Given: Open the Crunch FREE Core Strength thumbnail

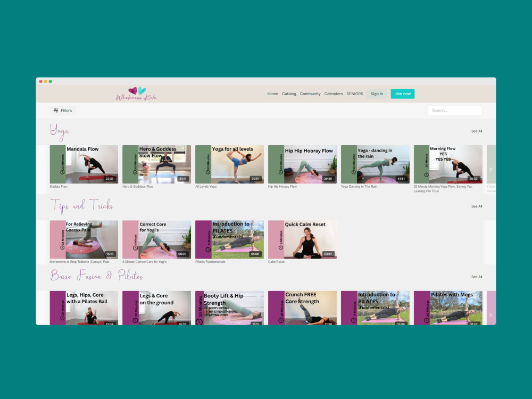Looking at the screenshot, I should [x=302, y=307].
